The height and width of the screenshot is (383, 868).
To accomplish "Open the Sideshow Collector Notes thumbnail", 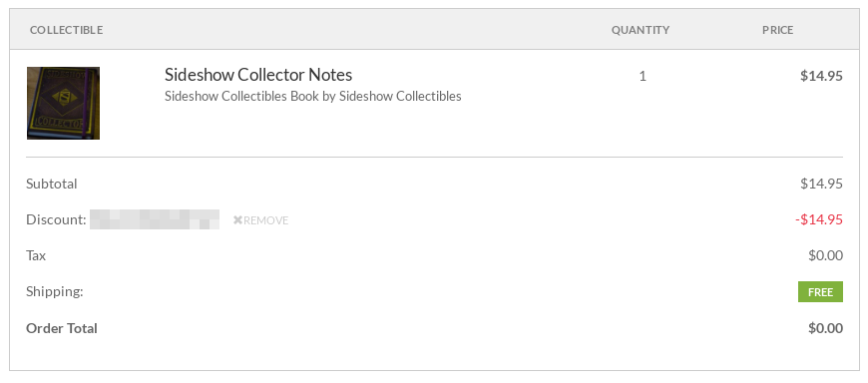I will (63, 103).
